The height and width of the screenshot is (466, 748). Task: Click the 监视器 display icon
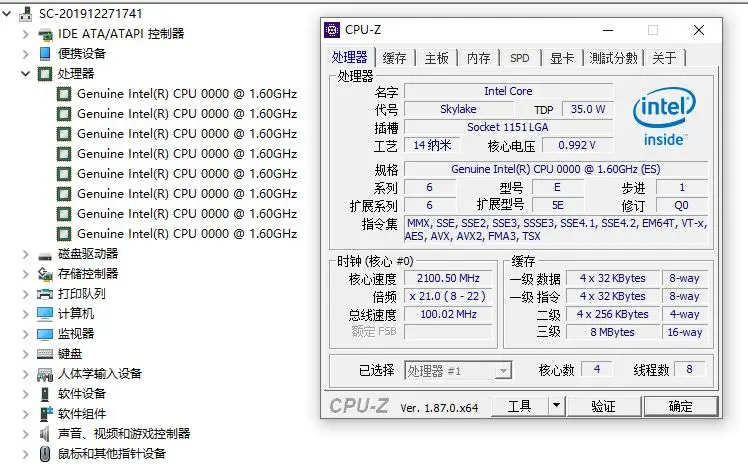[45, 334]
